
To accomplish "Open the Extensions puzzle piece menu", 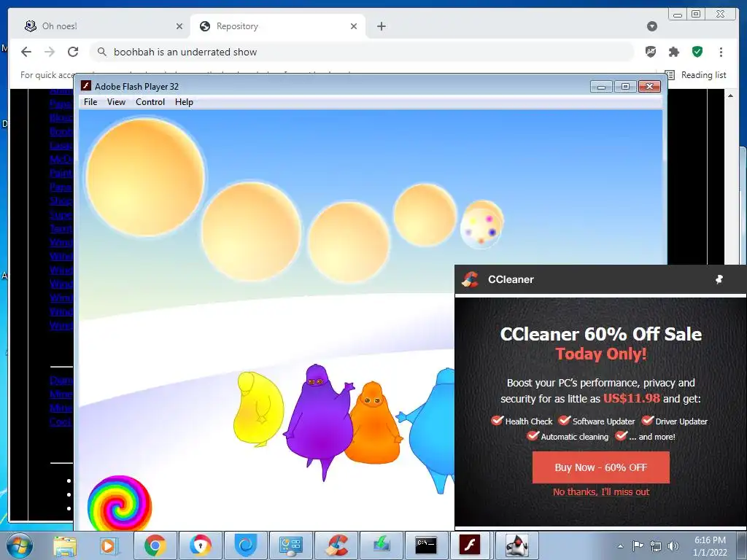I will [x=673, y=52].
